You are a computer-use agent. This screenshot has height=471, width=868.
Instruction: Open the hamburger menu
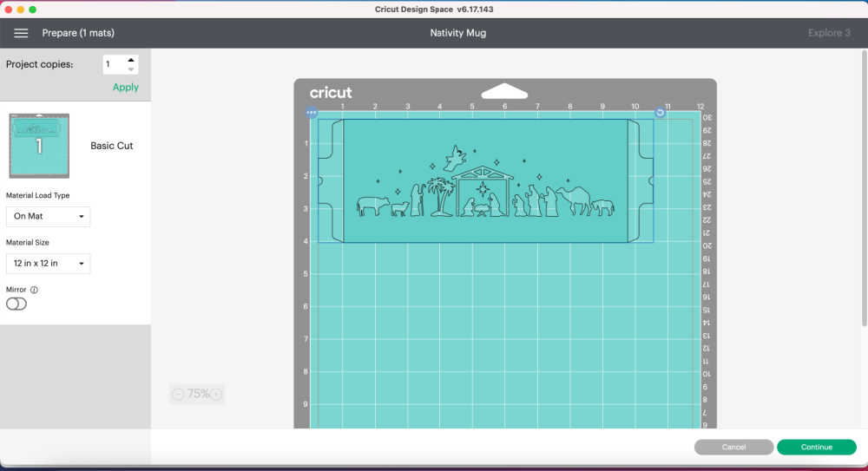[21, 33]
